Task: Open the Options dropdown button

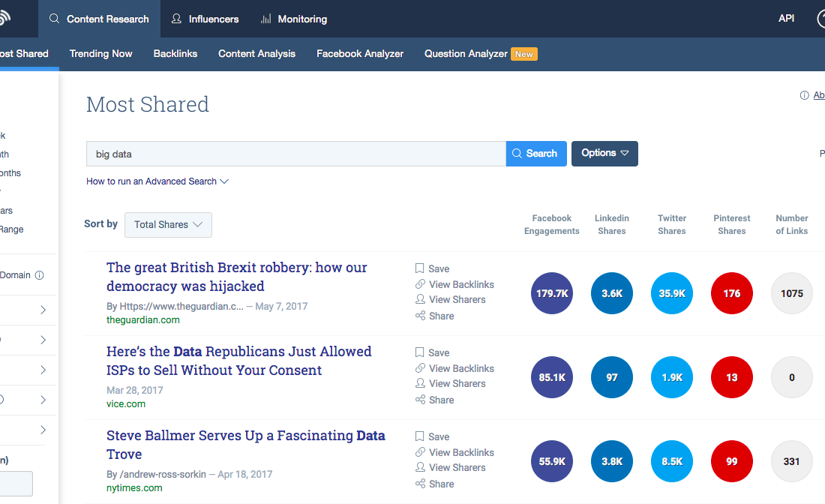Action: [604, 153]
